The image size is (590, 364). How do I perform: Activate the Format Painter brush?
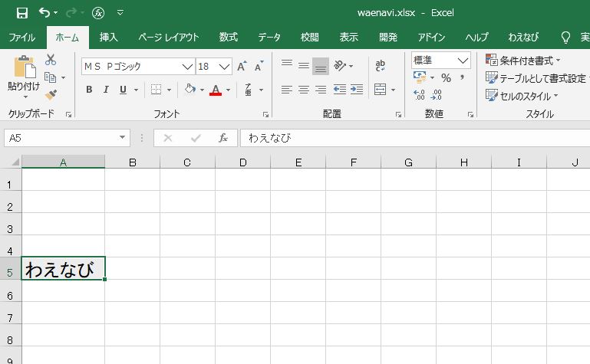click(51, 95)
